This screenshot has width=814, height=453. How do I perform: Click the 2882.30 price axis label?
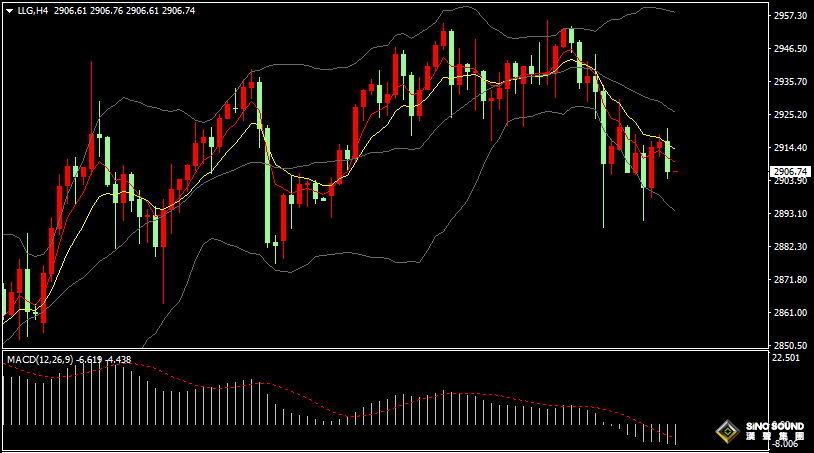pyautogui.click(x=790, y=247)
